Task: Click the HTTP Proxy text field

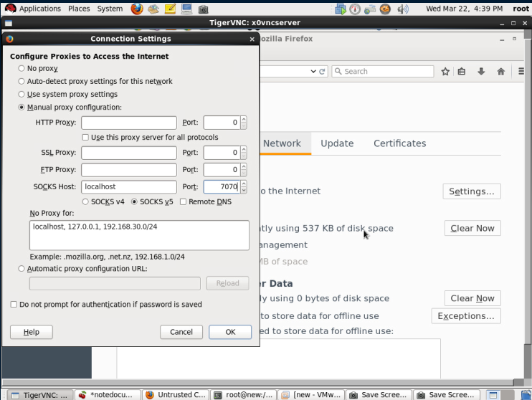Action: point(129,123)
